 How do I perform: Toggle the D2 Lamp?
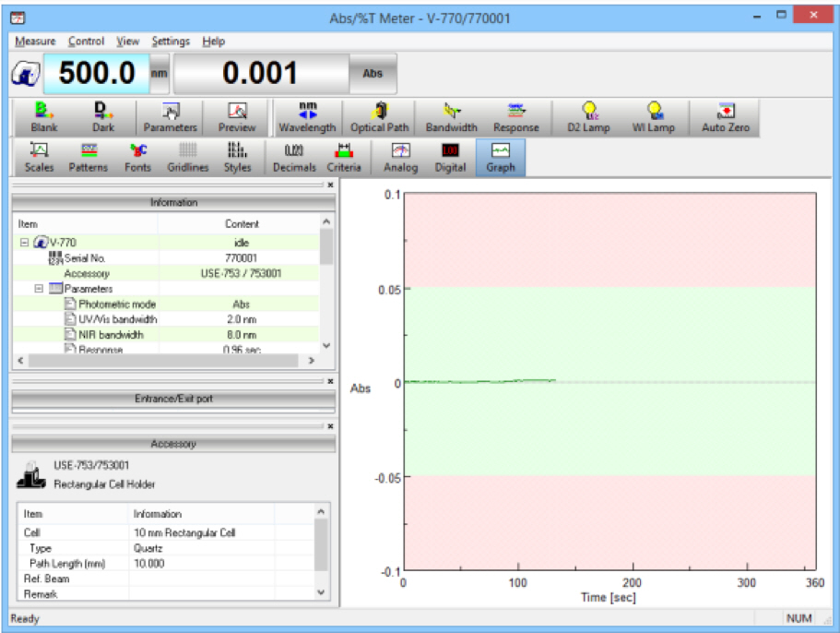(588, 117)
